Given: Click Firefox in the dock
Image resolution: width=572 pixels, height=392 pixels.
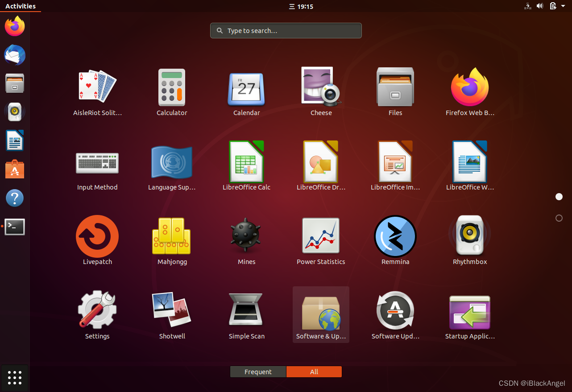Looking at the screenshot, I should pos(15,26).
